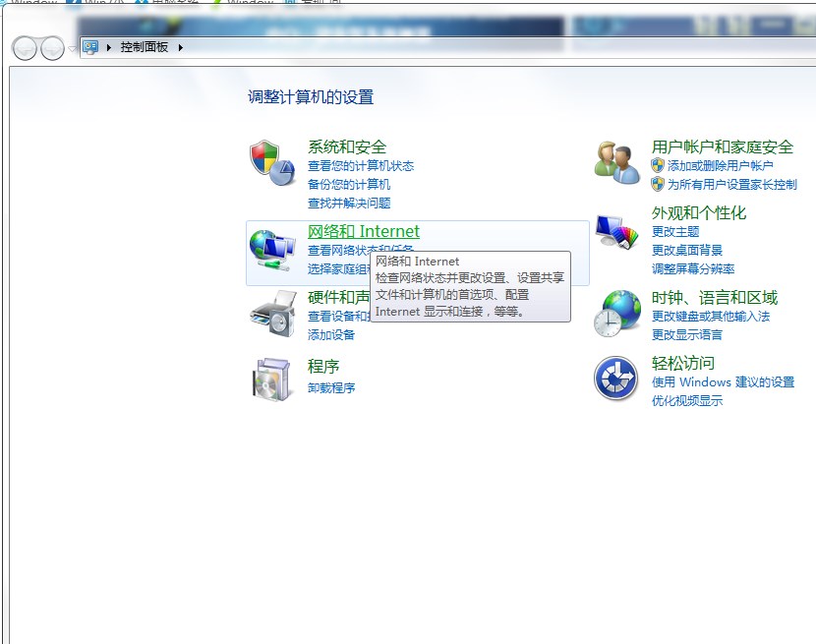This screenshot has height=644, width=816.
Task: Click the Appearance and Personalization monitor icon
Action: [616, 232]
